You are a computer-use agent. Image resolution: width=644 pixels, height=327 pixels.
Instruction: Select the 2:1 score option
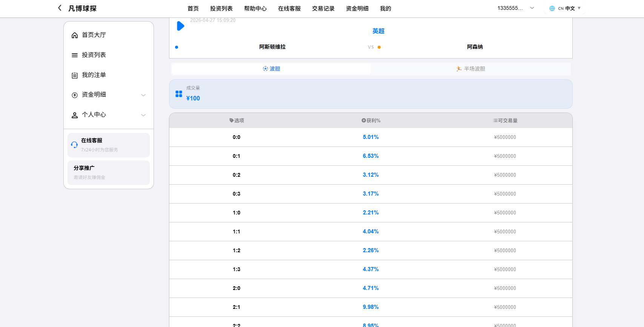coord(237,307)
